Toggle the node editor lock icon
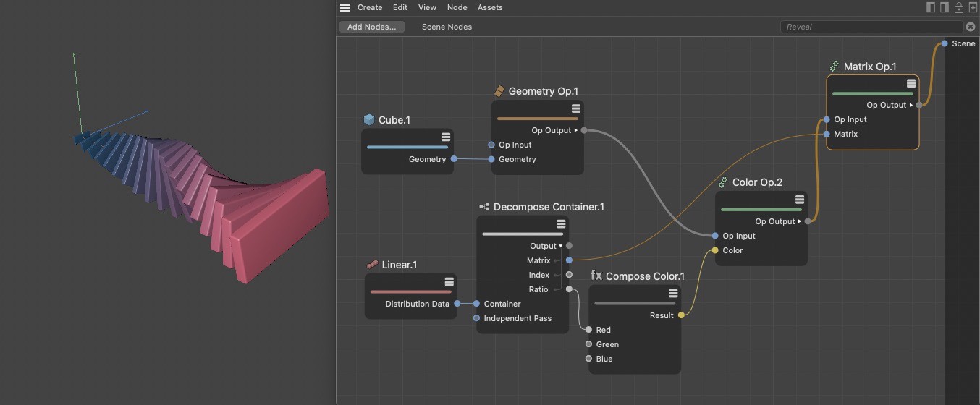This screenshot has width=980, height=405. [x=959, y=7]
